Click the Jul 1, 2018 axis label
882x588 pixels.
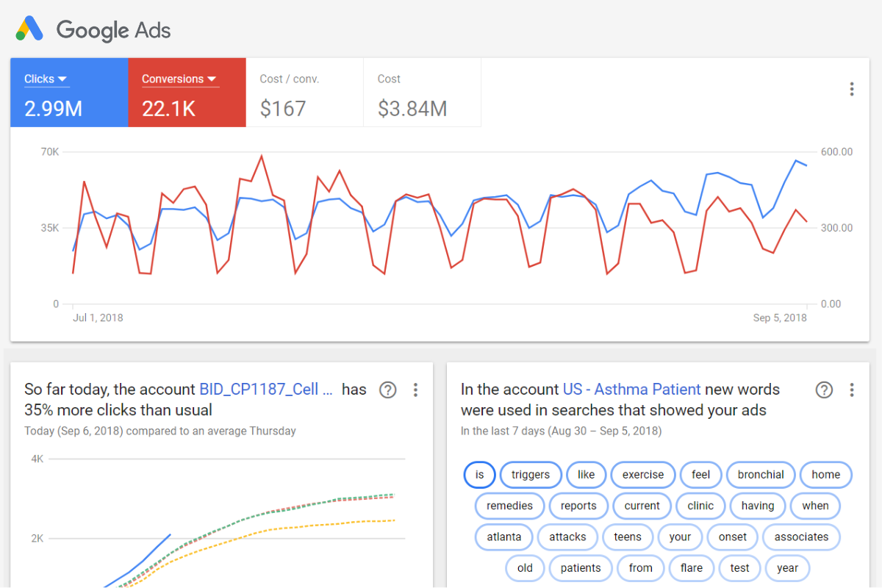click(x=98, y=318)
